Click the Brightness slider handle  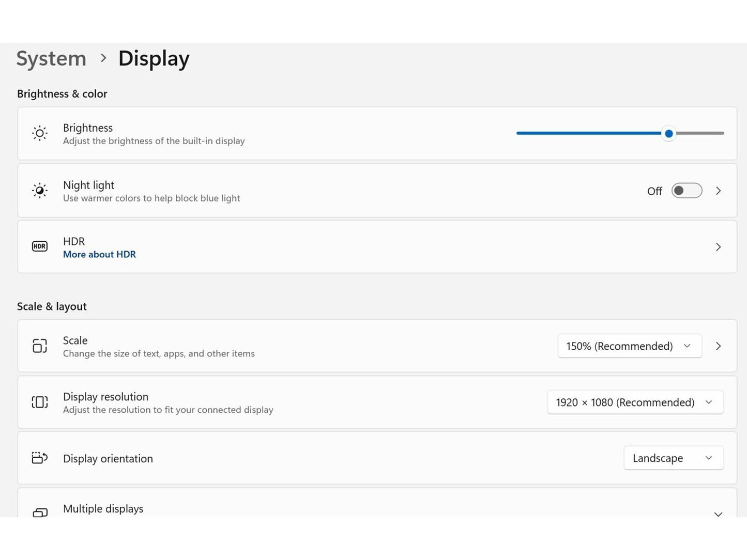pos(668,133)
